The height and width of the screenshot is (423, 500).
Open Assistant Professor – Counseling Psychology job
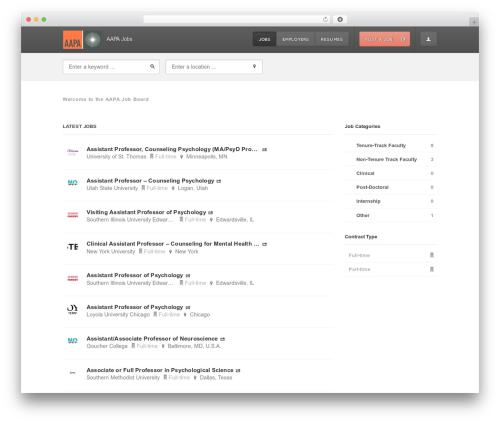click(x=150, y=181)
